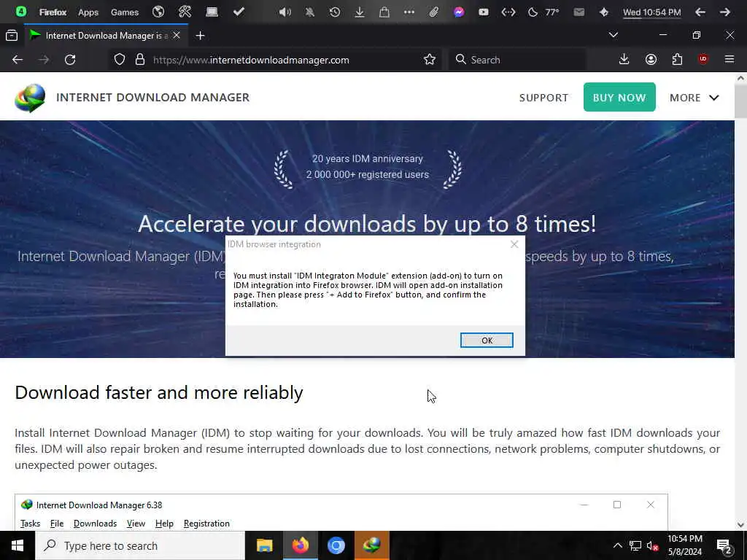Click the code brackets icon in top bar

tap(508, 12)
